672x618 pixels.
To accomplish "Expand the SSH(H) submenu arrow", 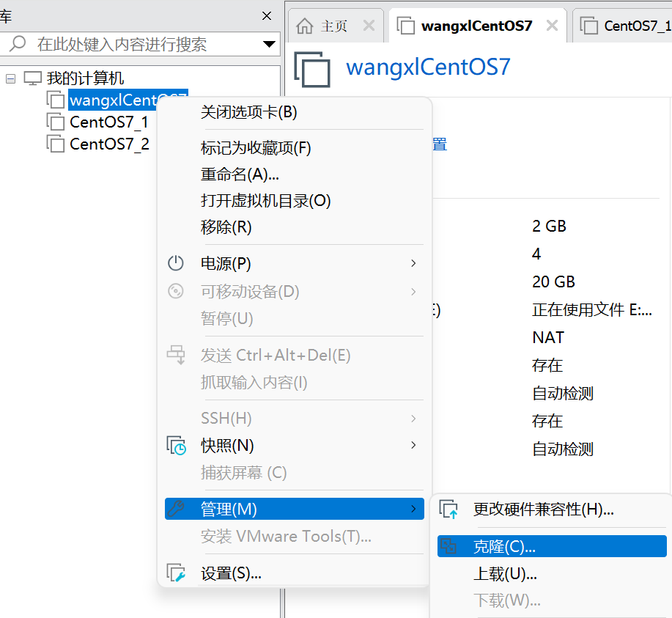I will click(x=413, y=418).
